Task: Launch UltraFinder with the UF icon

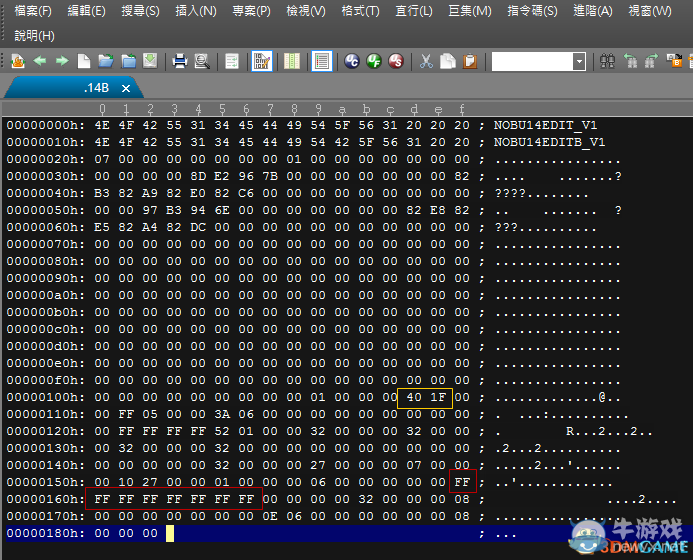Action: pyautogui.click(x=374, y=61)
